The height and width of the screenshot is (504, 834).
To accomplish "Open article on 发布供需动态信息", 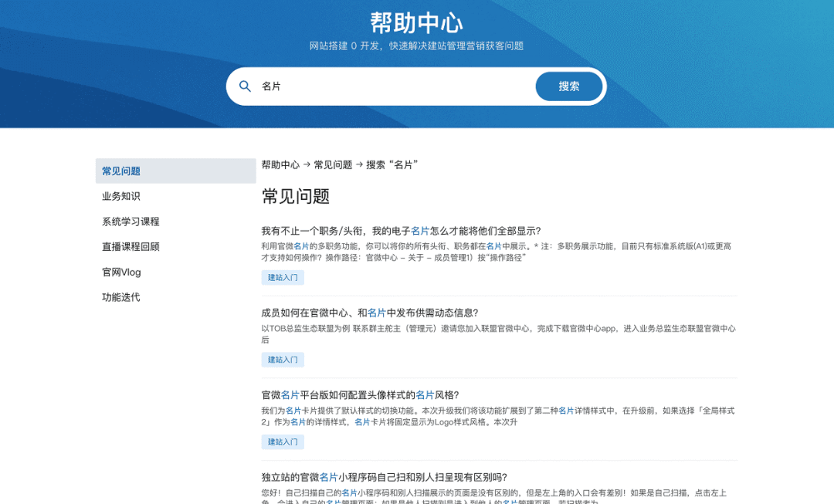I will (370, 313).
